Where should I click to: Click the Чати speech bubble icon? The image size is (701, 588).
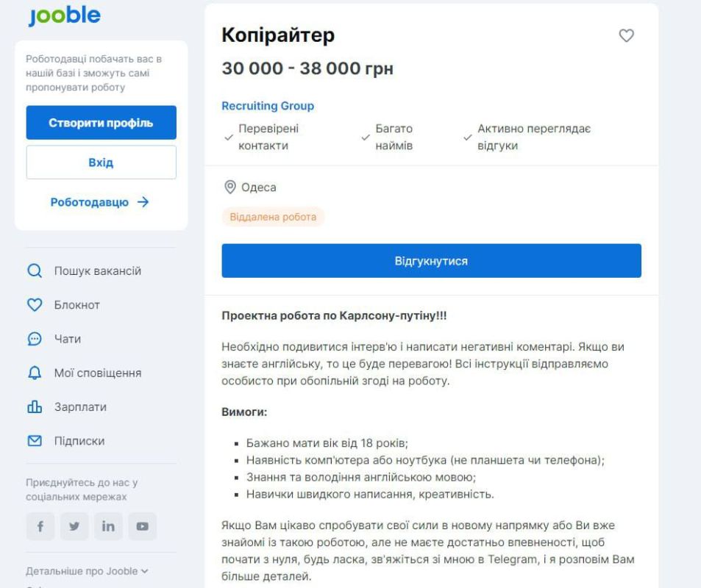click(35, 339)
